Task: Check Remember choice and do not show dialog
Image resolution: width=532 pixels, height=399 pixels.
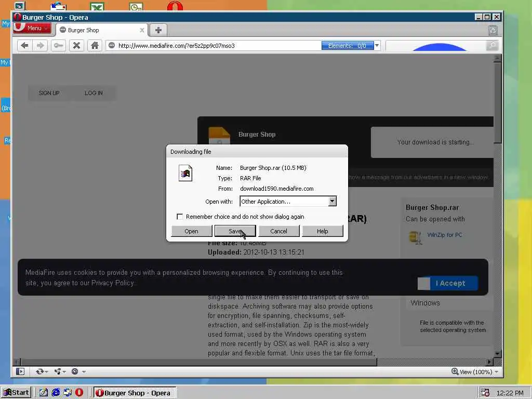Action: point(180,217)
